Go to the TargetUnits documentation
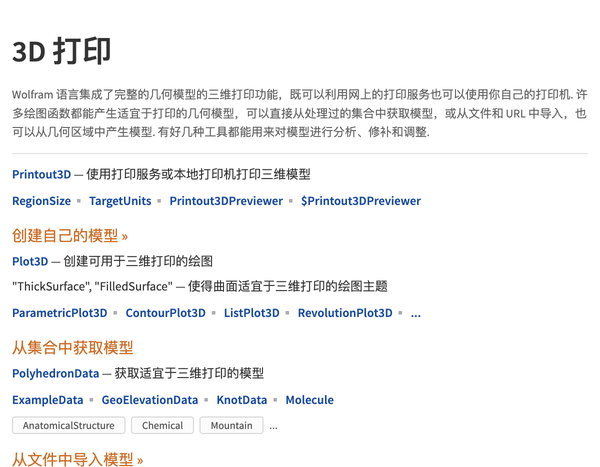The height and width of the screenshot is (467, 600). pyautogui.click(x=120, y=201)
